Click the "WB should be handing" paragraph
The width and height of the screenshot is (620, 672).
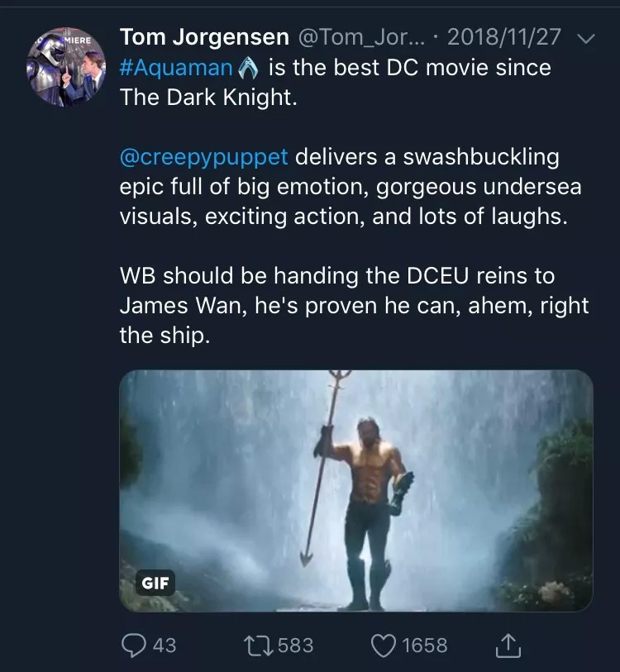[354, 305]
